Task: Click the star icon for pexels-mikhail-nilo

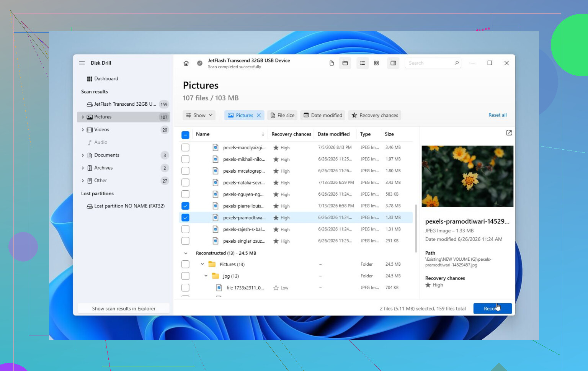Action: (276, 159)
